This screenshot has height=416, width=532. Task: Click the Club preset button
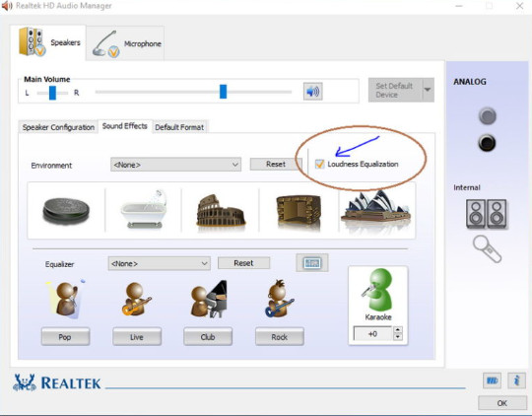208,337
